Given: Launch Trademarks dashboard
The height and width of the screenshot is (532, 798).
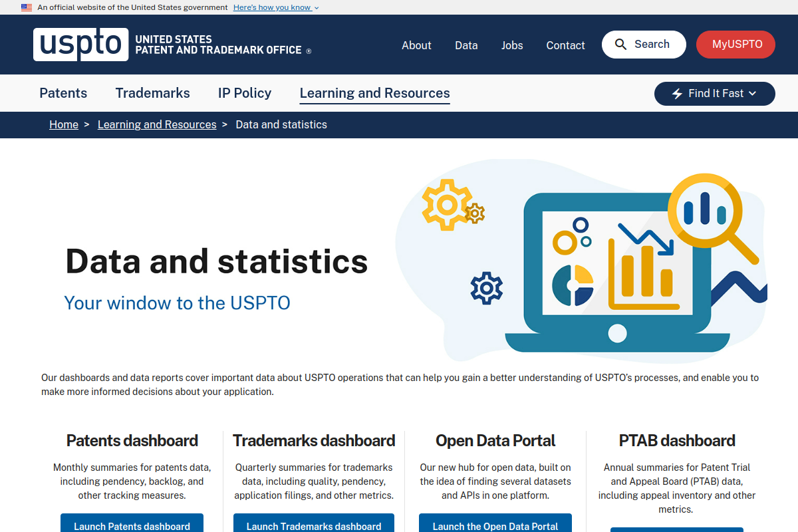Looking at the screenshot, I should click(x=314, y=523).
